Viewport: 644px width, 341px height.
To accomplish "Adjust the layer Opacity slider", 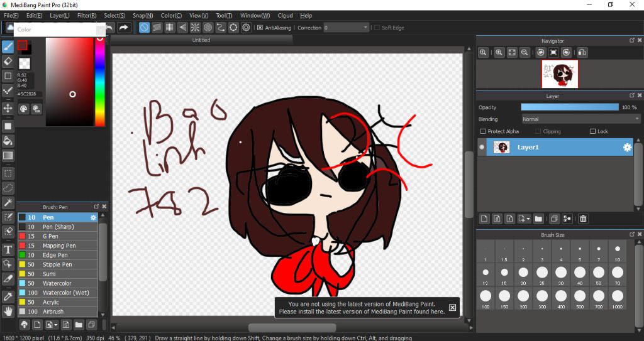I will [570, 107].
